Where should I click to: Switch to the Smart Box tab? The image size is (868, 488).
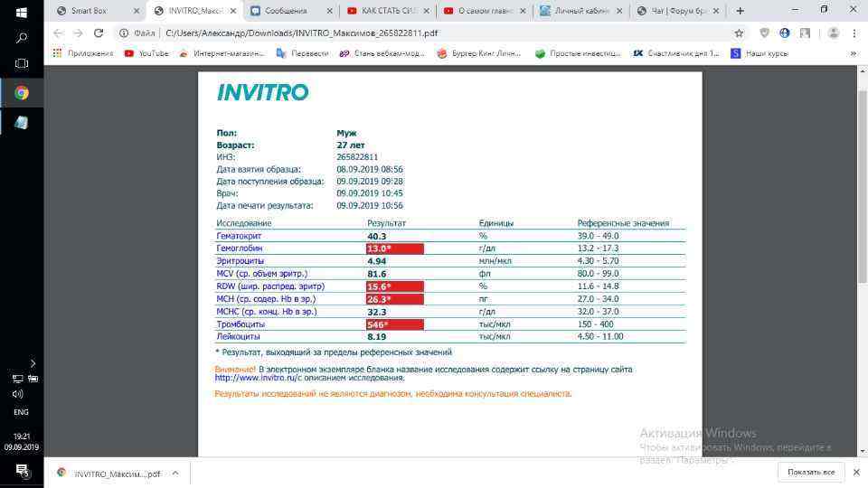[x=95, y=11]
